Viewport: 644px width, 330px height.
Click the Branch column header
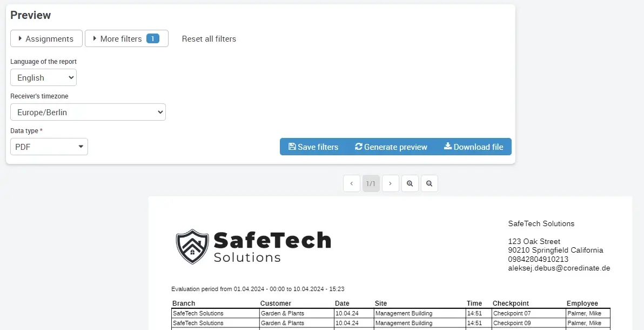click(184, 303)
